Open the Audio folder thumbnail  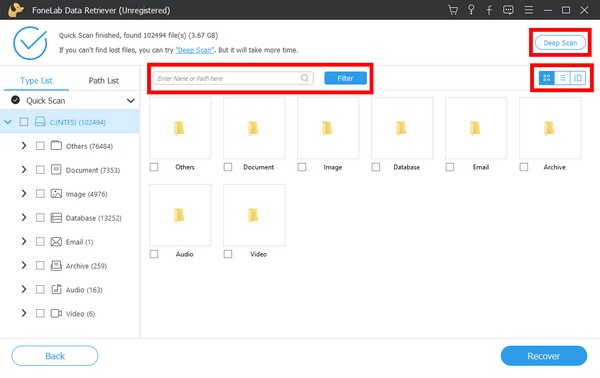click(x=180, y=215)
